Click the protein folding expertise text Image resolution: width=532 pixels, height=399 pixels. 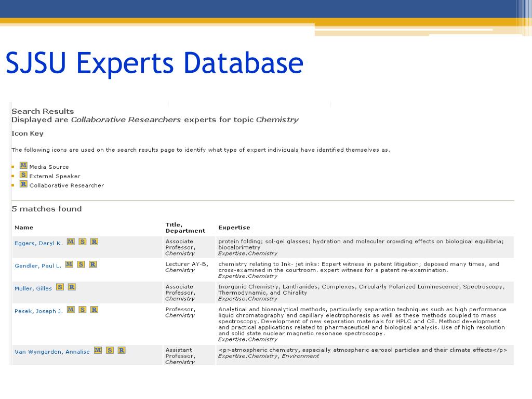(361, 244)
